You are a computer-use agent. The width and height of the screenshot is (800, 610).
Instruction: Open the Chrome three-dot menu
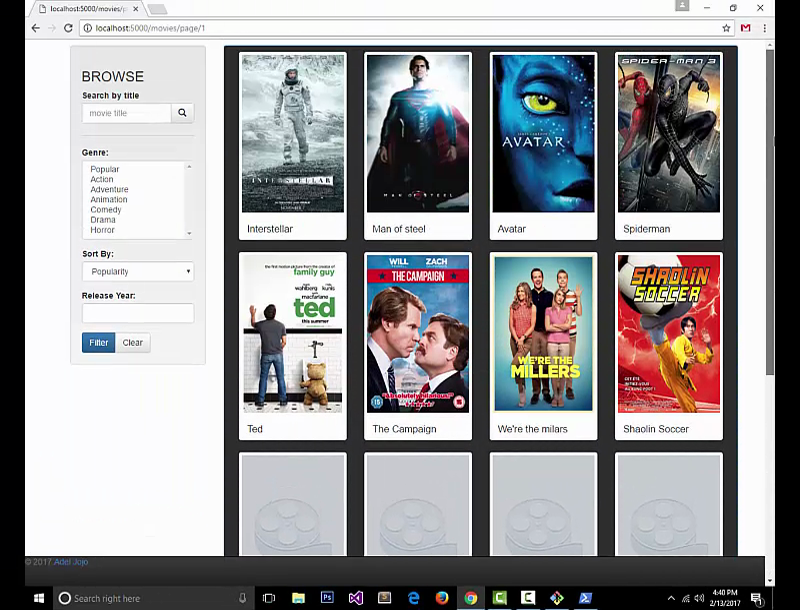(764, 28)
